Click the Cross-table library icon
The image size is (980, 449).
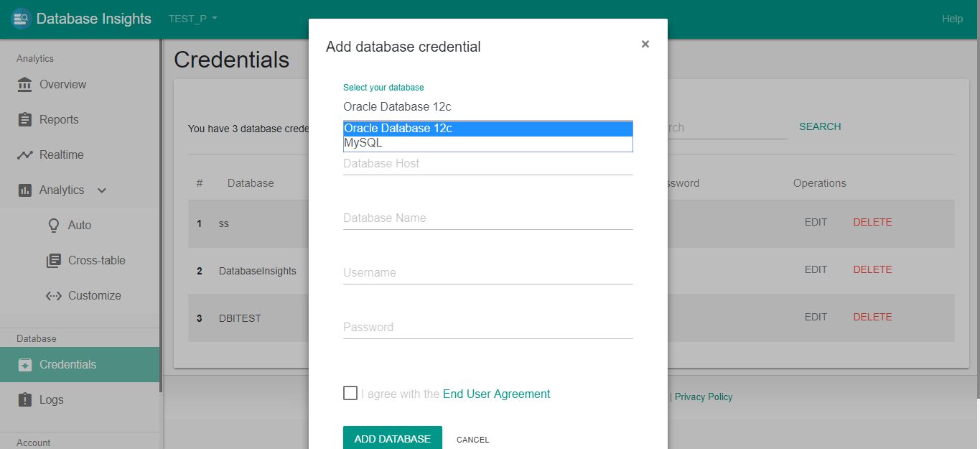coord(53,261)
